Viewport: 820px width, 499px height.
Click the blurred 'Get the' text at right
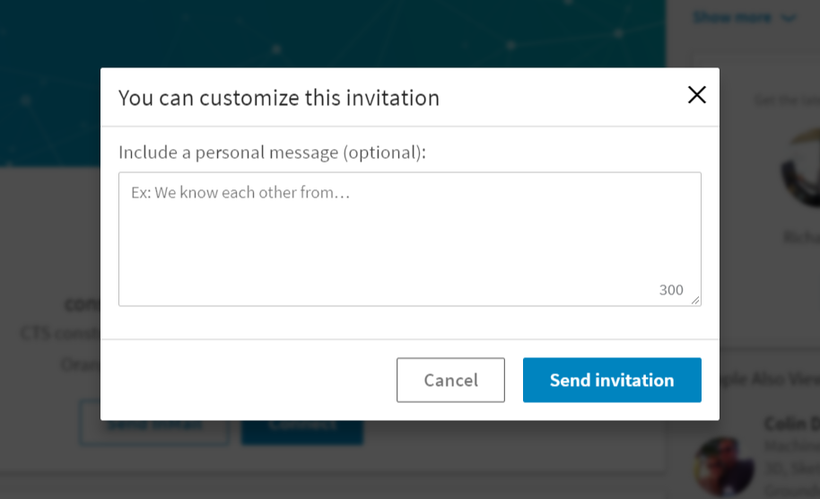(x=787, y=99)
